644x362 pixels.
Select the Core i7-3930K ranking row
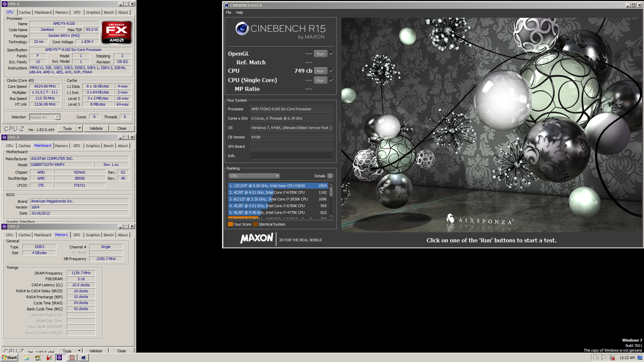pyautogui.click(x=278, y=199)
